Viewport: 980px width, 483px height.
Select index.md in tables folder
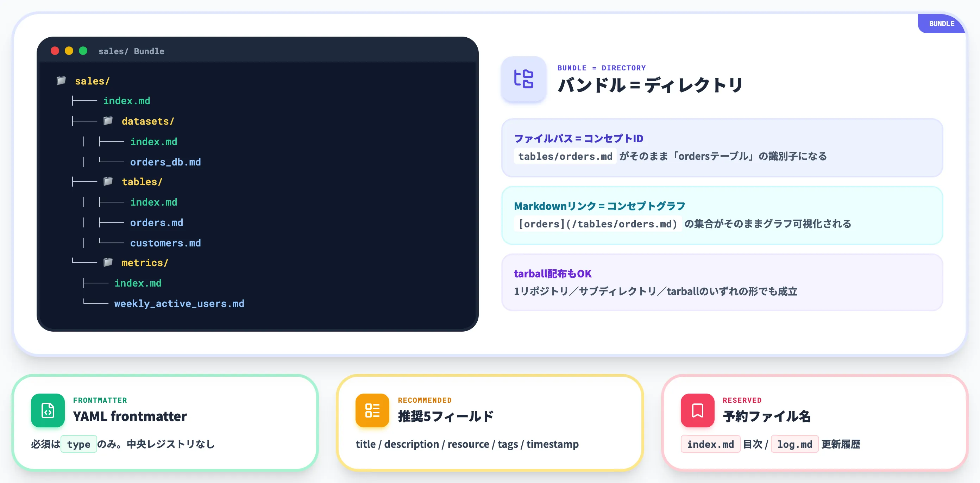click(x=154, y=202)
